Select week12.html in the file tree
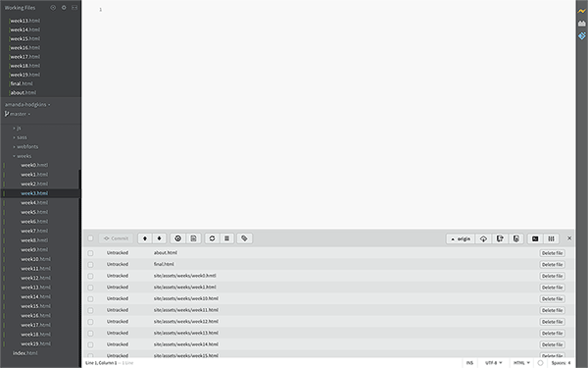 coord(35,278)
